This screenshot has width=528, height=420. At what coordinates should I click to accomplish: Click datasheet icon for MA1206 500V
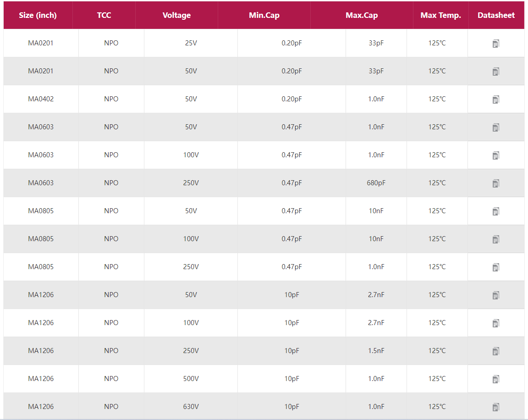[x=495, y=379]
